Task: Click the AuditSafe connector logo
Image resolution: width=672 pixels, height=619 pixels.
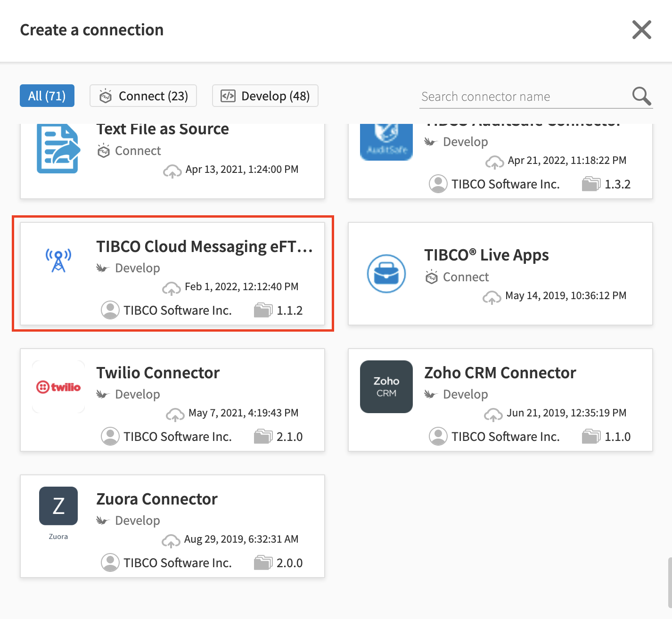Action: pos(386,142)
